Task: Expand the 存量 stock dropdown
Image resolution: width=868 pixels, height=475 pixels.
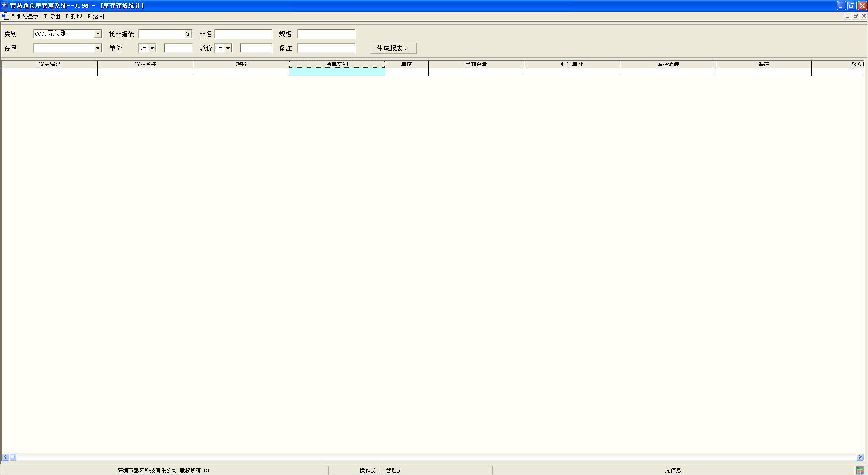Action: pos(98,48)
